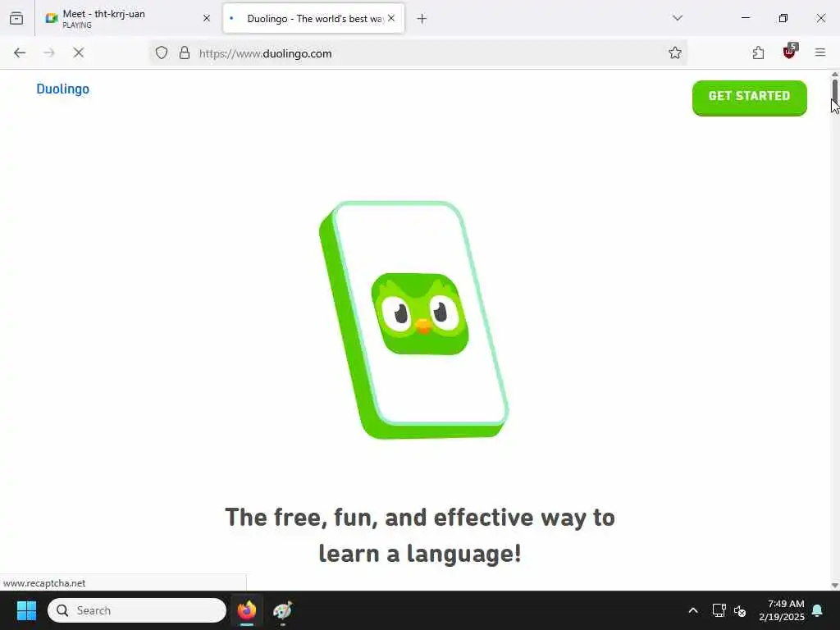Select the Duolingo browser tab
Screen dimensions: 840x630
313,19
